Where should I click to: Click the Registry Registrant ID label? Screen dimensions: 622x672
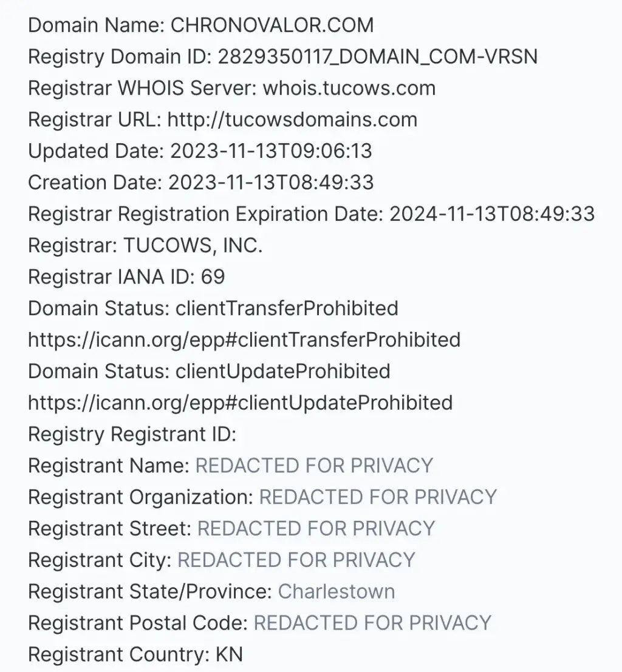pos(132,435)
